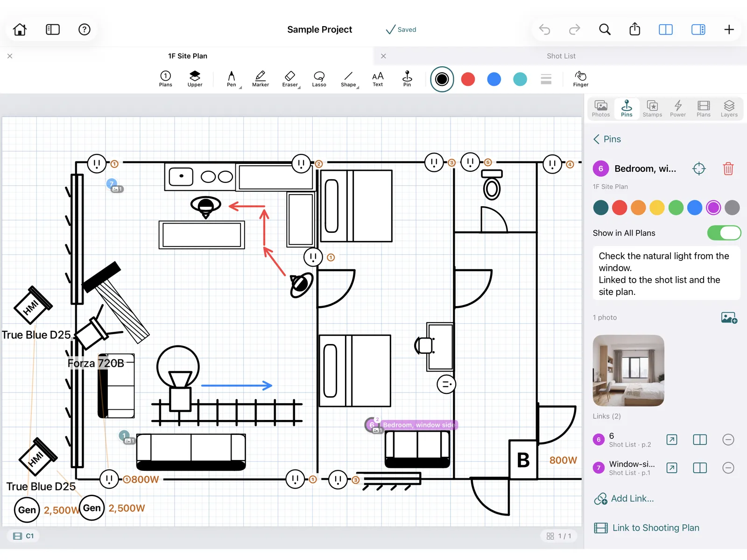Open the Layers tab

pos(729,109)
